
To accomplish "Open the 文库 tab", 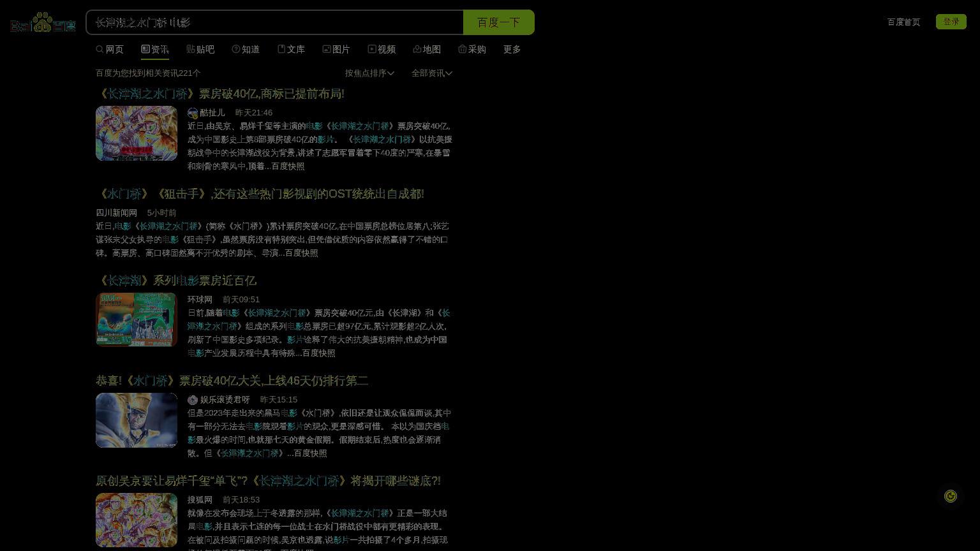I will point(291,49).
